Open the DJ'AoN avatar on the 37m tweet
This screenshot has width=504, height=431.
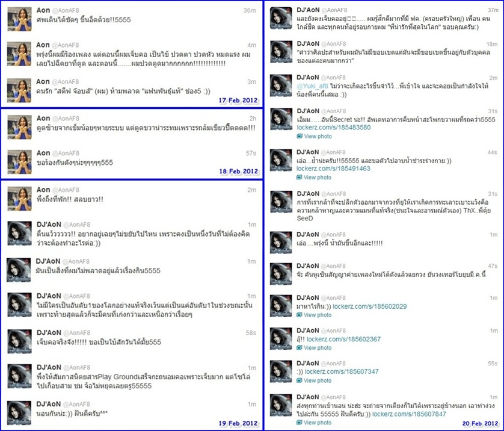281,17
